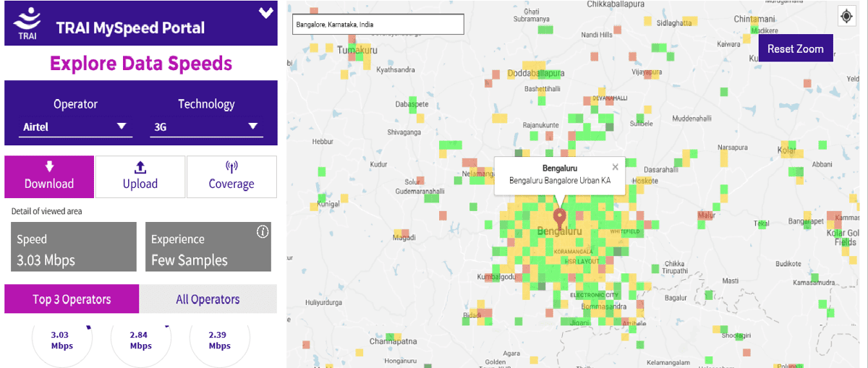
Task: Click the Magadi label on the map
Action: 404,237
